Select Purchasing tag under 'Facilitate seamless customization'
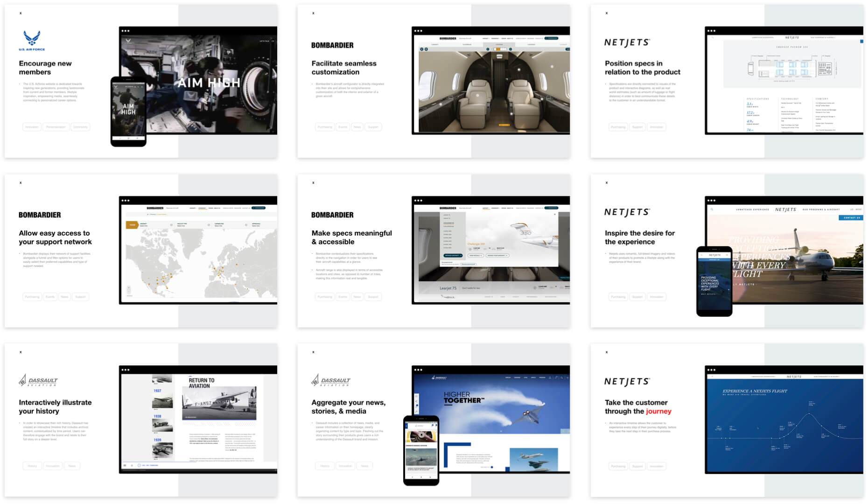The width and height of the screenshot is (868, 504). pos(325,127)
